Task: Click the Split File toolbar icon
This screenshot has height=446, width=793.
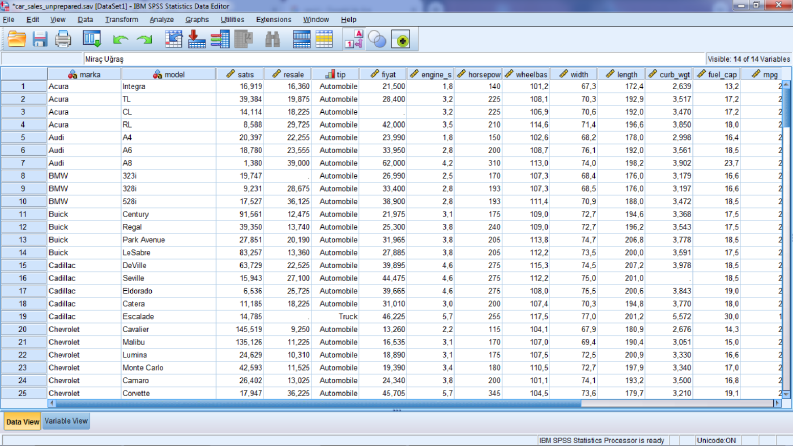Action: point(301,39)
